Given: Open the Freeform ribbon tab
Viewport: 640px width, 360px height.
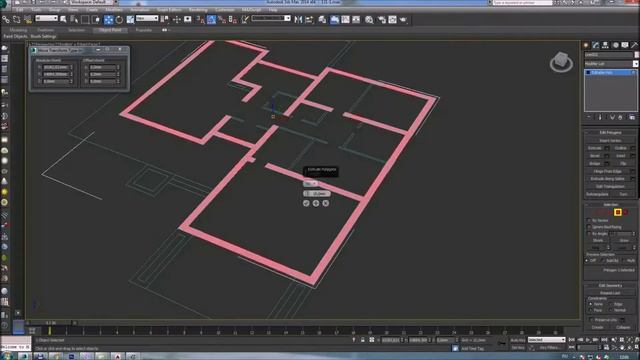Looking at the screenshot, I should tap(46, 30).
